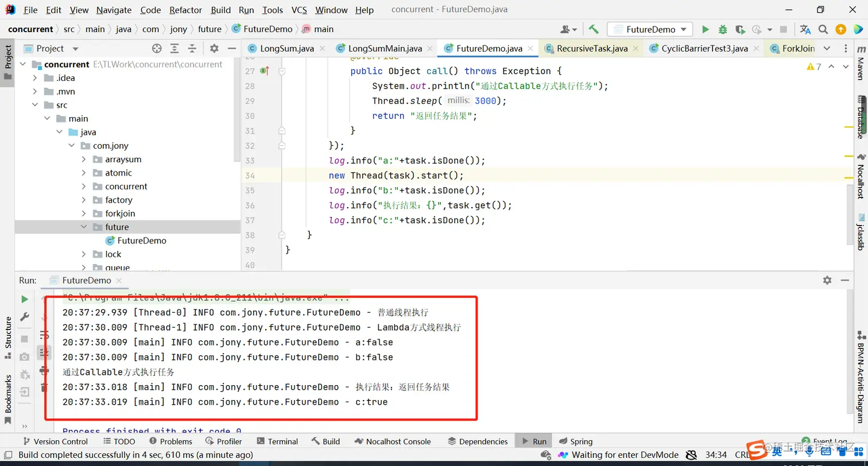The height and width of the screenshot is (466, 868).
Task: Toggle the Structure tool window
Action: [7, 337]
